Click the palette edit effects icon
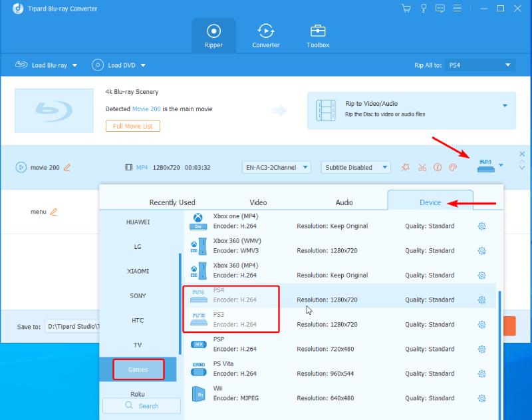The image size is (532, 420). (x=453, y=167)
